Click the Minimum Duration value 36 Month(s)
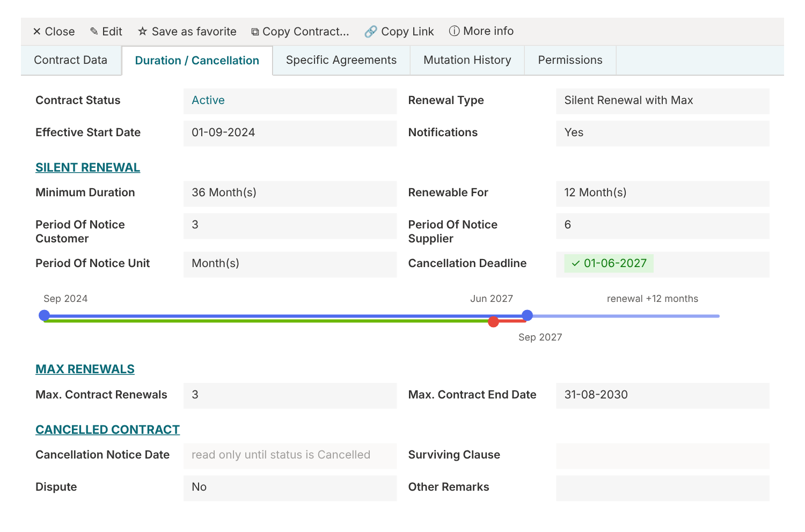 [290, 193]
